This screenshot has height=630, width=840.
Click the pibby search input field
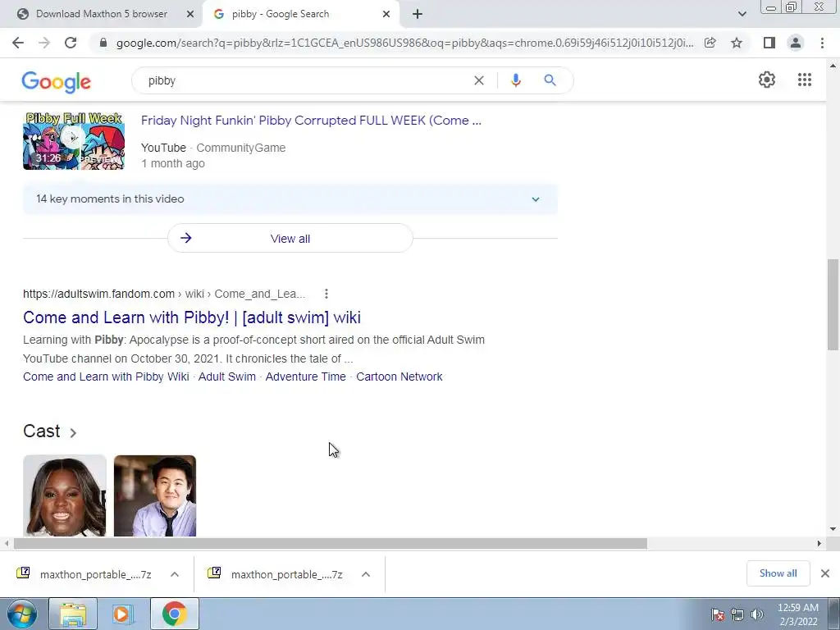pos(305,80)
